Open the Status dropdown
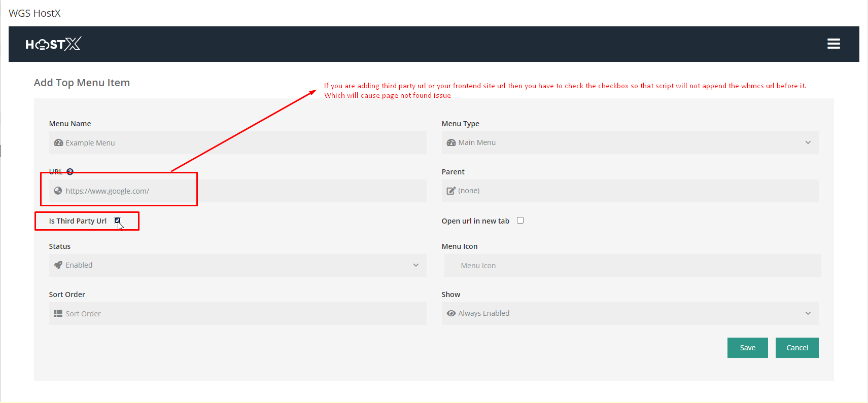 [237, 265]
